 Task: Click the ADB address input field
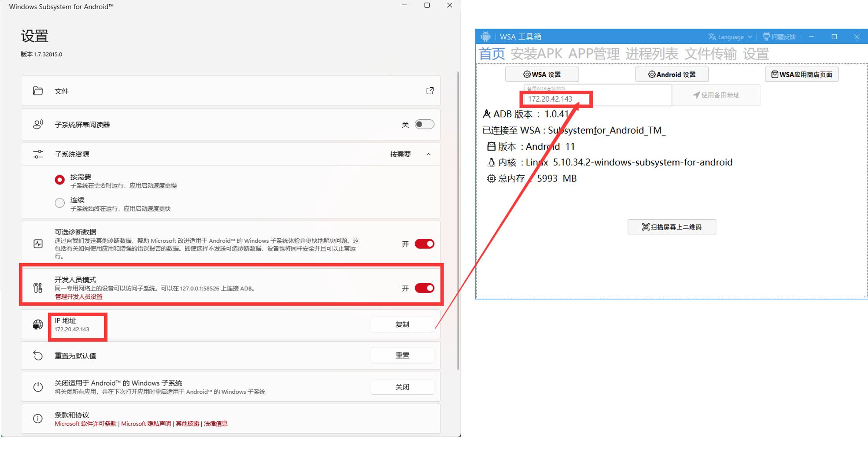click(598, 96)
